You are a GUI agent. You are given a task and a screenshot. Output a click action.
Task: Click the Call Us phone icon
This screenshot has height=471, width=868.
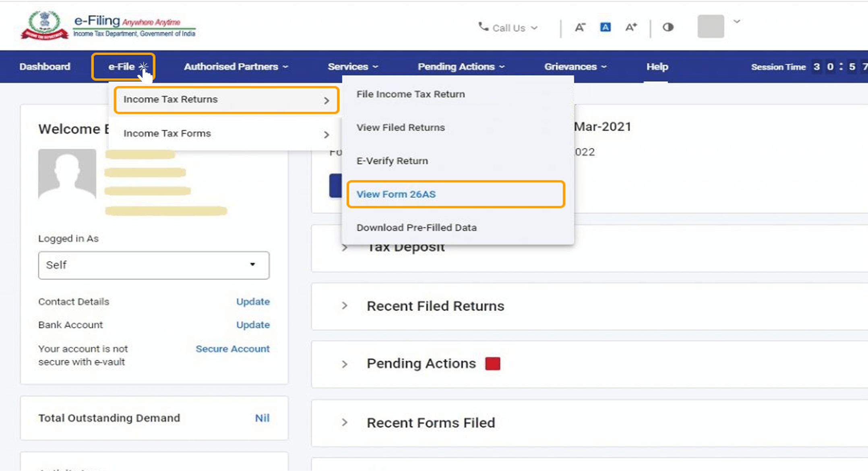tap(483, 27)
